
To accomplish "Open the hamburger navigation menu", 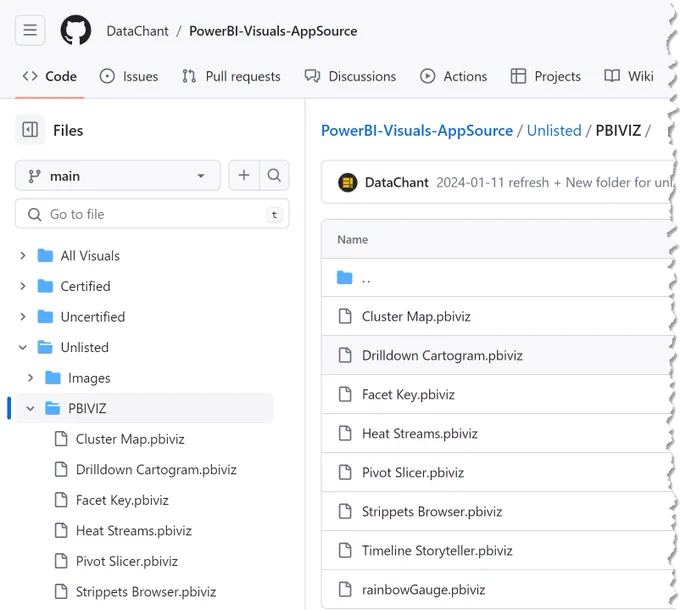I will click(x=30, y=30).
